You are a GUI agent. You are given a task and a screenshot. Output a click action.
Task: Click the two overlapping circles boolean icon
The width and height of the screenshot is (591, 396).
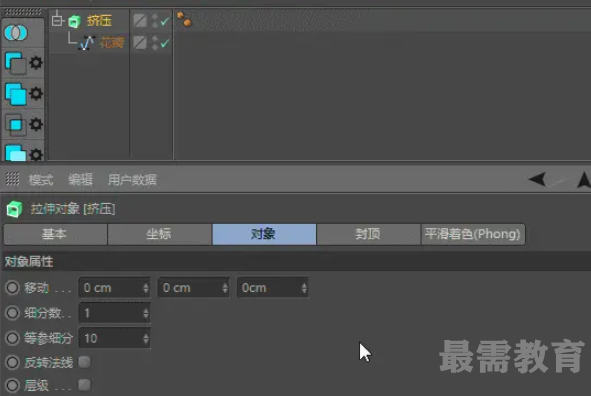16,33
